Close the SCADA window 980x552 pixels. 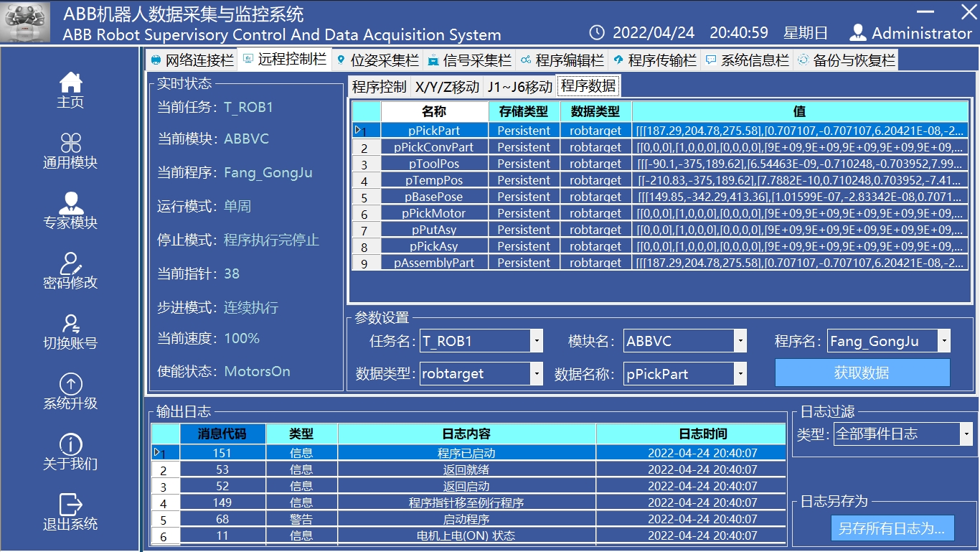(969, 12)
